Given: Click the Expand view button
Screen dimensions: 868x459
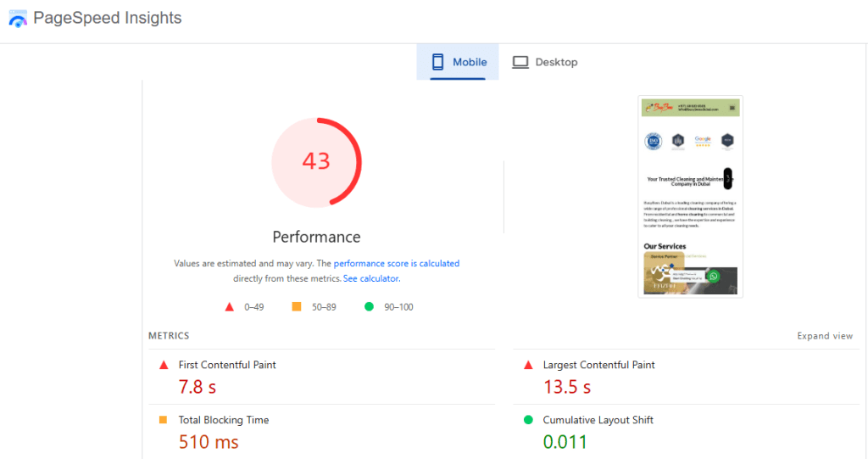Looking at the screenshot, I should tap(825, 336).
